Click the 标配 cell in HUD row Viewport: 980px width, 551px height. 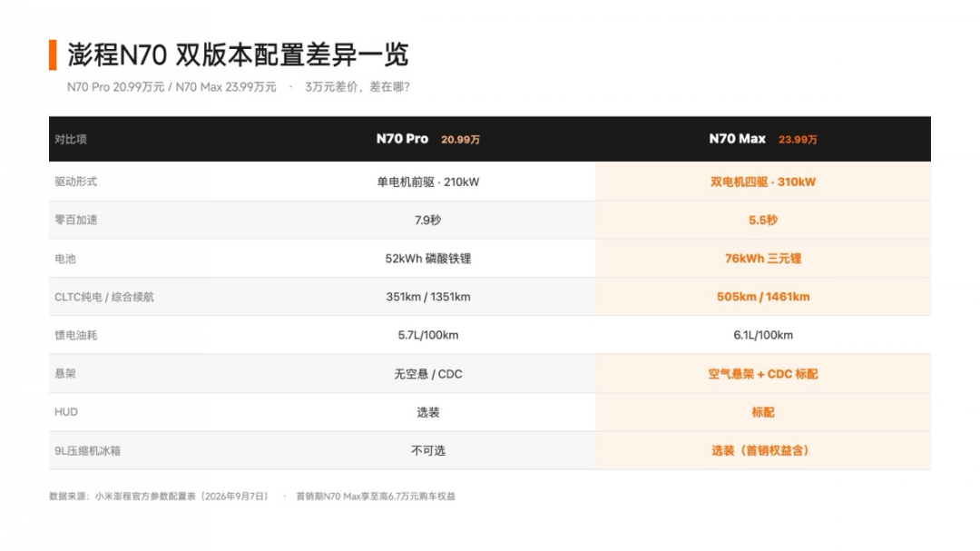click(x=762, y=412)
